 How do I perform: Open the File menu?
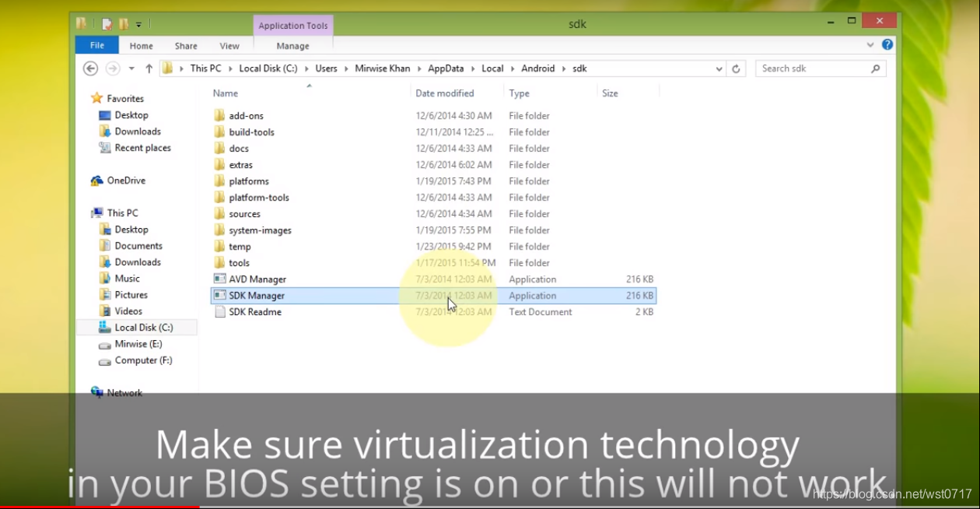[97, 45]
